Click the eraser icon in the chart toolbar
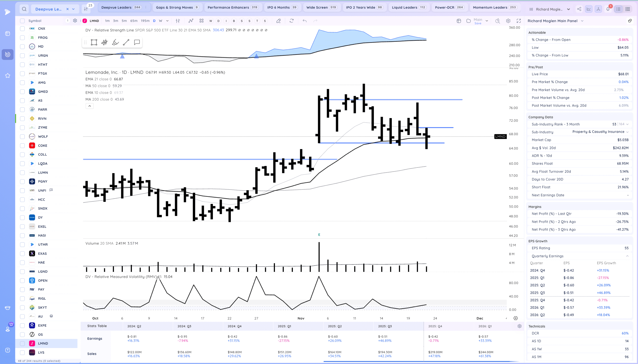Image resolution: width=638 pixels, height=364 pixels. point(278,21)
